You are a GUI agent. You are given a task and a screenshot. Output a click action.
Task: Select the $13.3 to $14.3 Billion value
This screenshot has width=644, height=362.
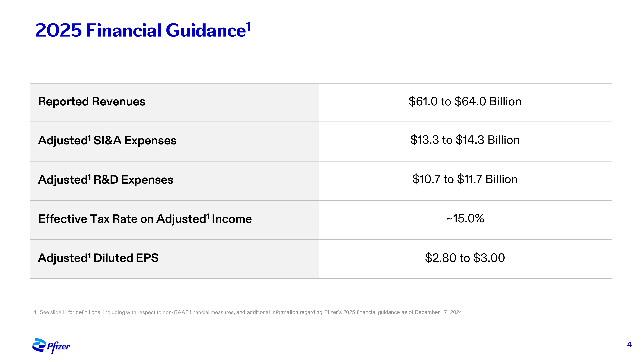(465, 140)
